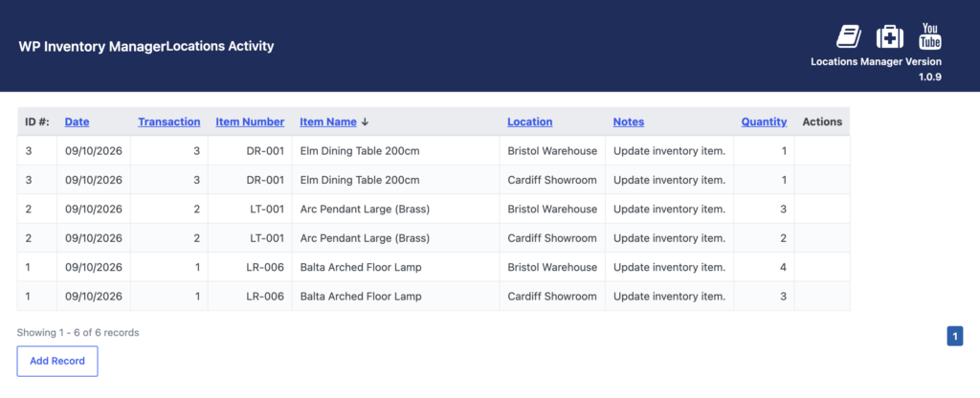
Task: Select Elm Dining Table row for Cardiff Showroom
Action: pyautogui.click(x=434, y=180)
